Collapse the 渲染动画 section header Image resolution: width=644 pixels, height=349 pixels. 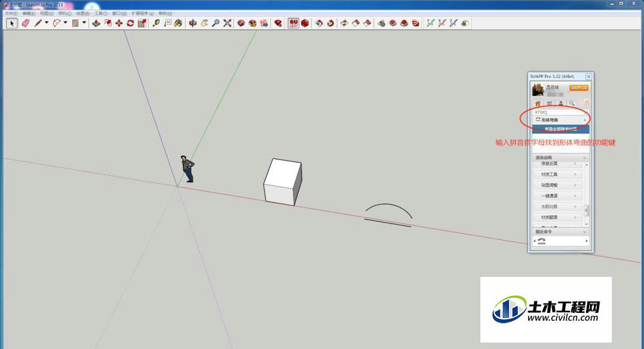click(561, 158)
